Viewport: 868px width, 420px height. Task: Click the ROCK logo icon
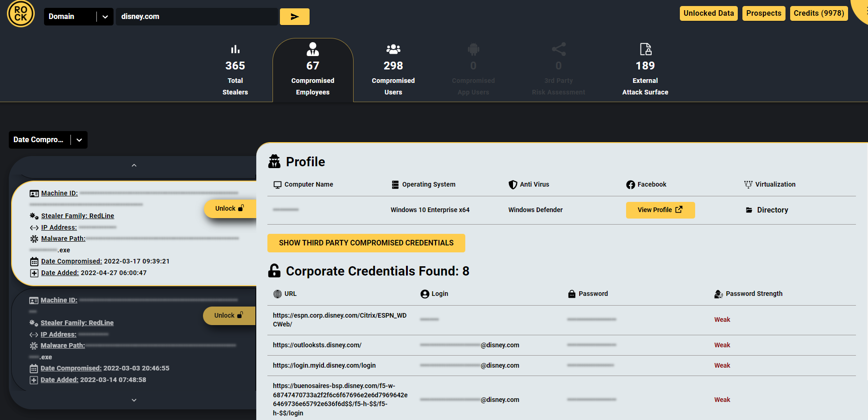[21, 13]
